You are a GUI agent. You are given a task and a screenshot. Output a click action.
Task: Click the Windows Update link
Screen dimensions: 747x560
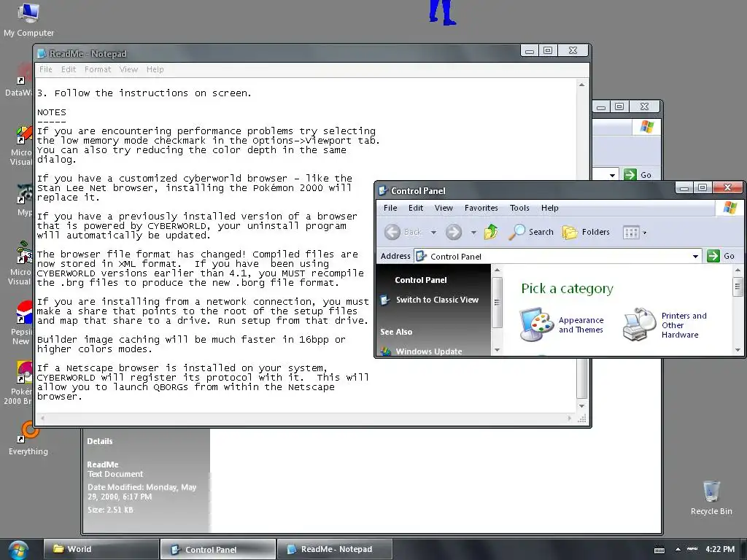pos(429,351)
